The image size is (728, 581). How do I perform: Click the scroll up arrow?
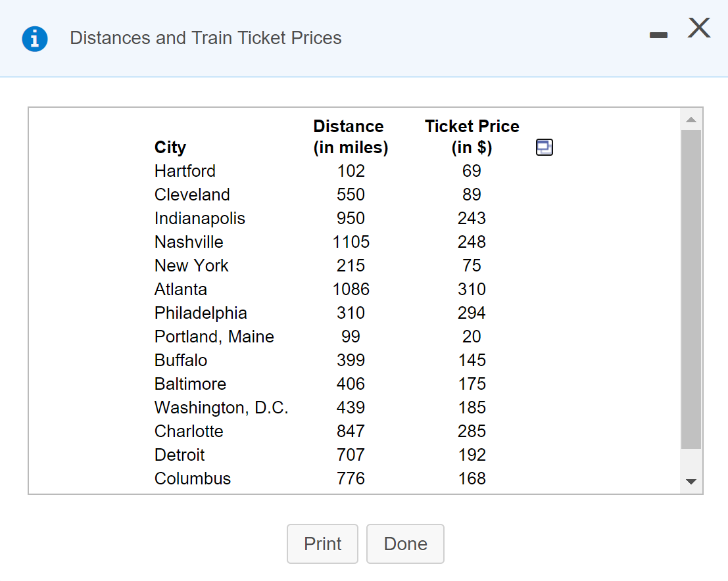(691, 120)
